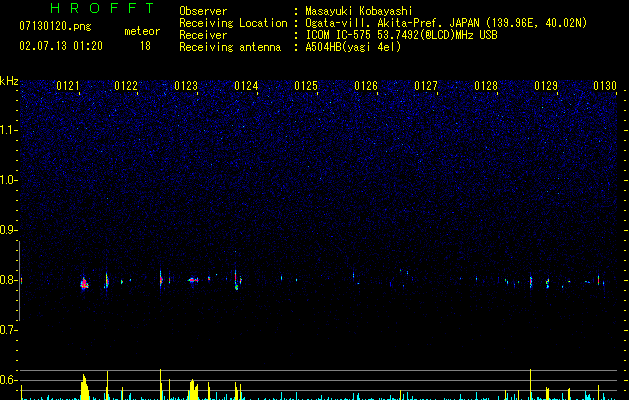Click the 0123 time marker
Viewport: 629px width, 400px height.
[186, 86]
